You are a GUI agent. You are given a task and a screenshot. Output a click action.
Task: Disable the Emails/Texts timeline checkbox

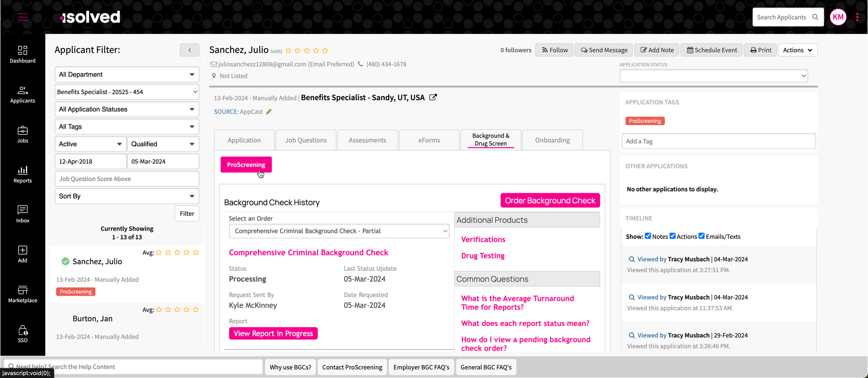tap(701, 236)
